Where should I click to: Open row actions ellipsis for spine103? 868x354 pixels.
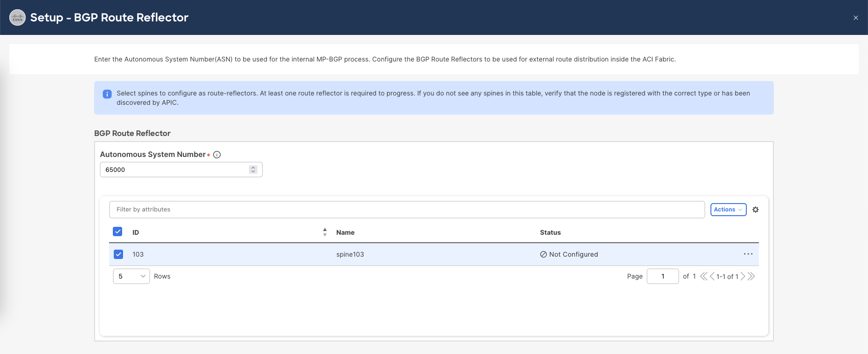pyautogui.click(x=748, y=254)
